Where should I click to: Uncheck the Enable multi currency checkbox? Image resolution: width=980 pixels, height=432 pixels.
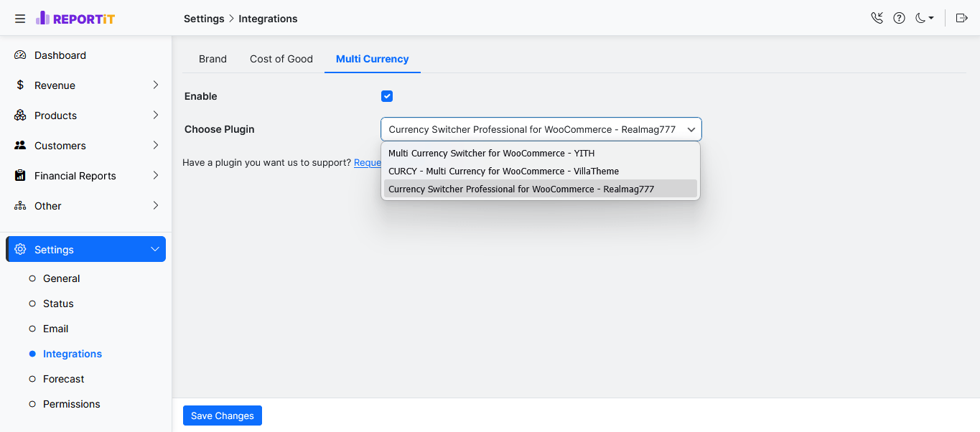pos(387,96)
